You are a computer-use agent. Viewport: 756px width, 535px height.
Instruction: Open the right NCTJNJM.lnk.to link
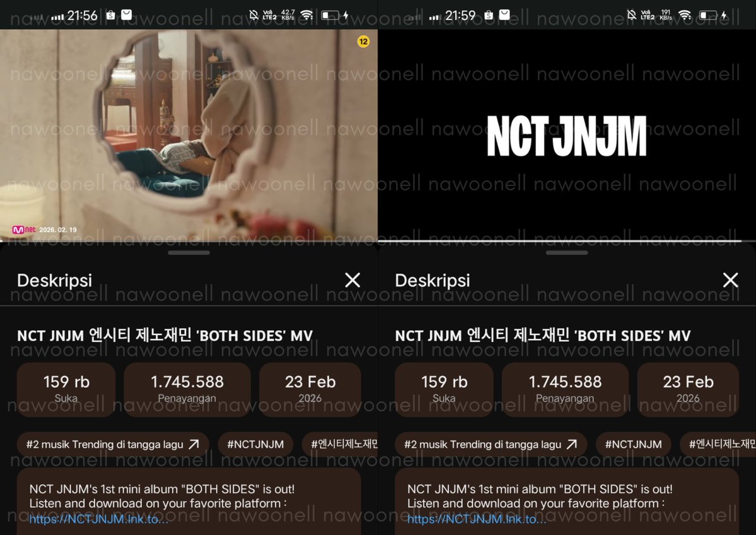(477, 519)
